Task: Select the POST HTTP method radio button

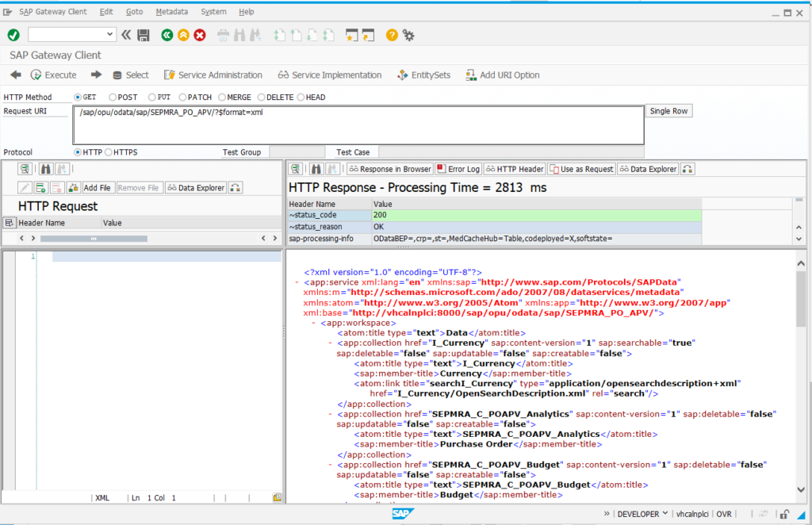Action: pos(113,98)
